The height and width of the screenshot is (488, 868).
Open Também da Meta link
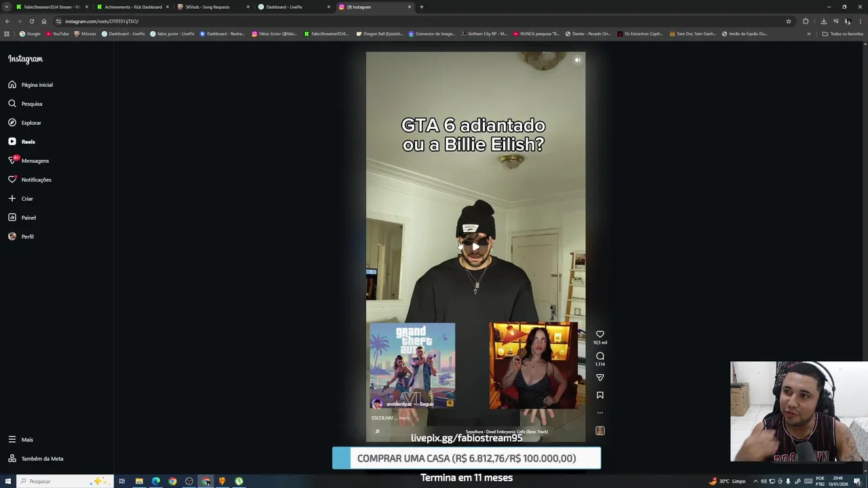coord(35,459)
